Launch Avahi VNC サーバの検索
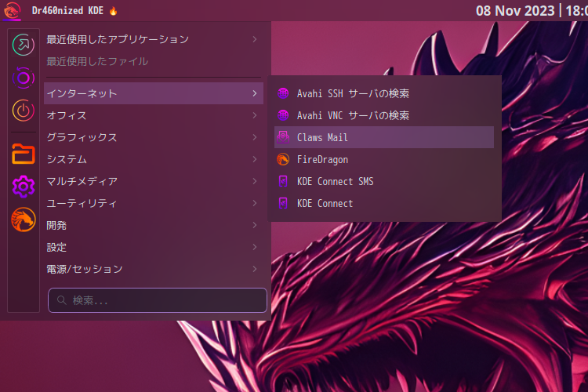The height and width of the screenshot is (392, 588). click(x=384, y=115)
